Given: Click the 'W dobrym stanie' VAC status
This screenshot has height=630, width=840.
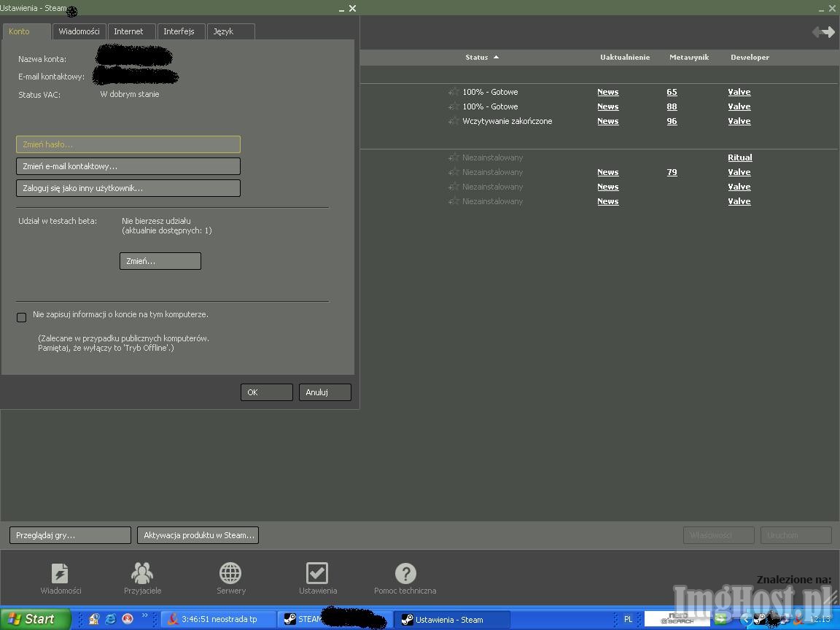Looking at the screenshot, I should point(130,94).
